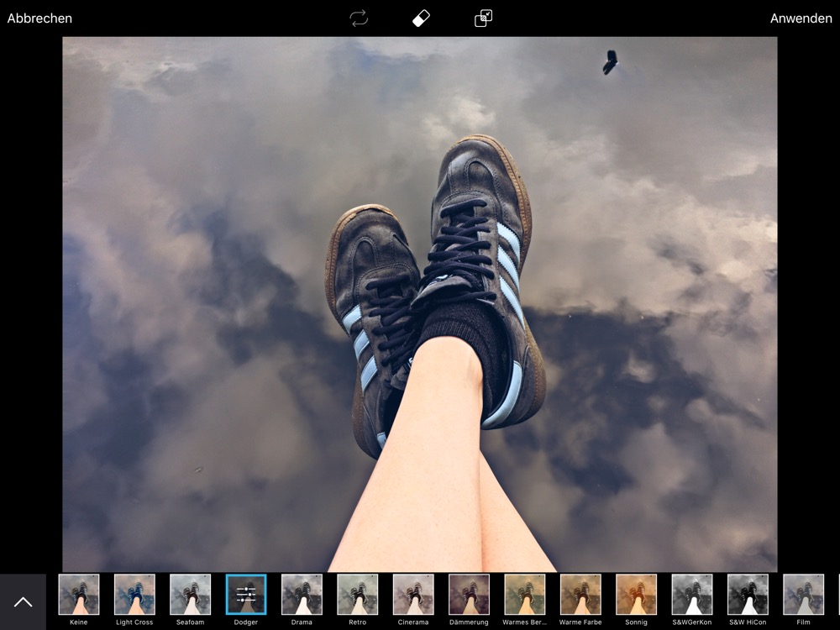
Task: Select the eraser tool icon
Action: (421, 18)
